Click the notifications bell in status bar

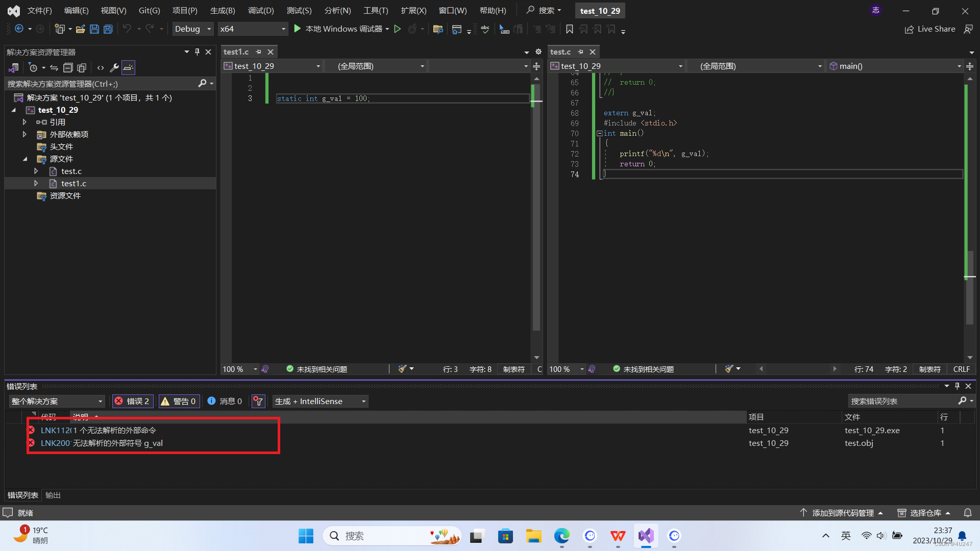[x=968, y=513]
